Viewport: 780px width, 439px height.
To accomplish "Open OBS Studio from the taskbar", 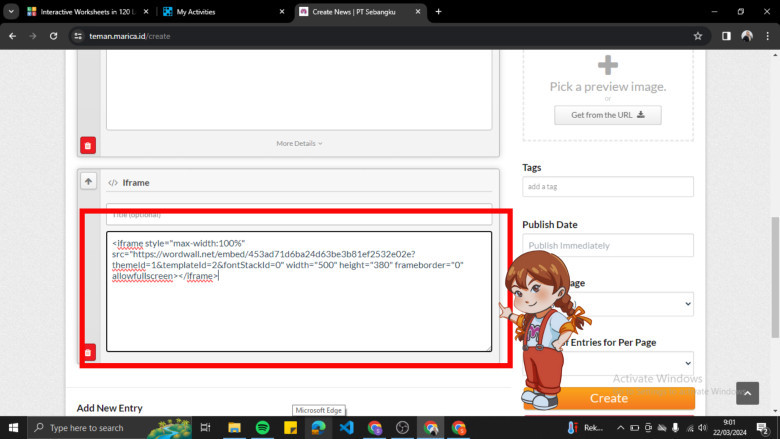I will pyautogui.click(x=402, y=428).
